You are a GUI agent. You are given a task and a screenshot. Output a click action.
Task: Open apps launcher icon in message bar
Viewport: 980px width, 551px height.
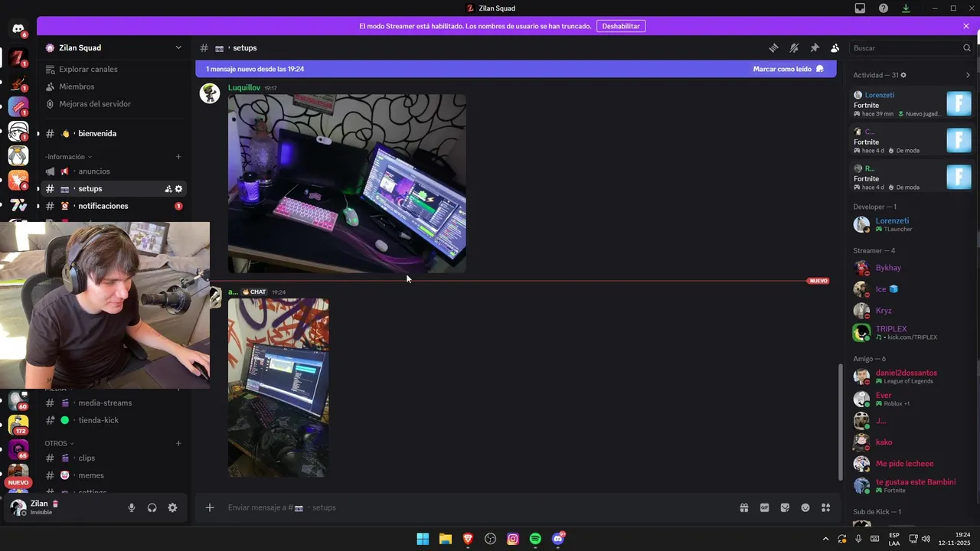825,507
